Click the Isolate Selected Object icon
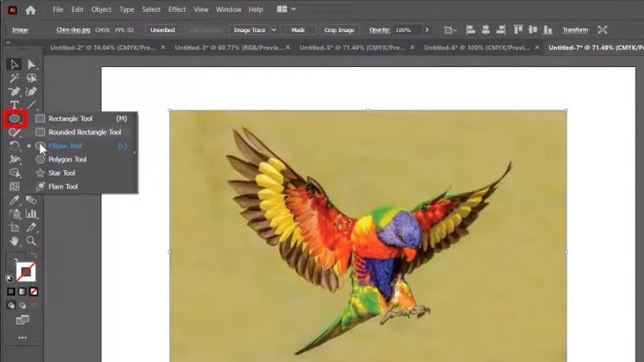This screenshot has height=362, width=644. tap(603, 29)
